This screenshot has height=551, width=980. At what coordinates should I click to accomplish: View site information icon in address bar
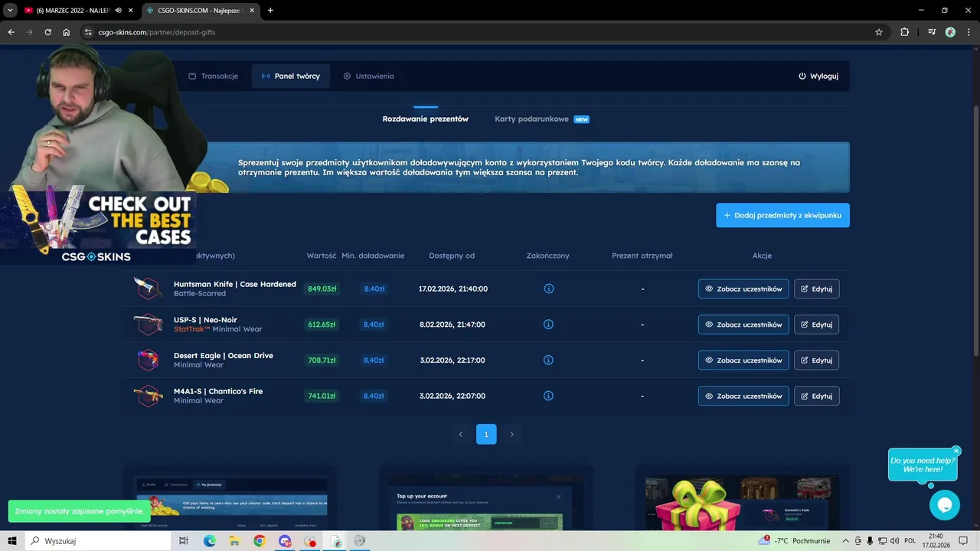pos(88,32)
